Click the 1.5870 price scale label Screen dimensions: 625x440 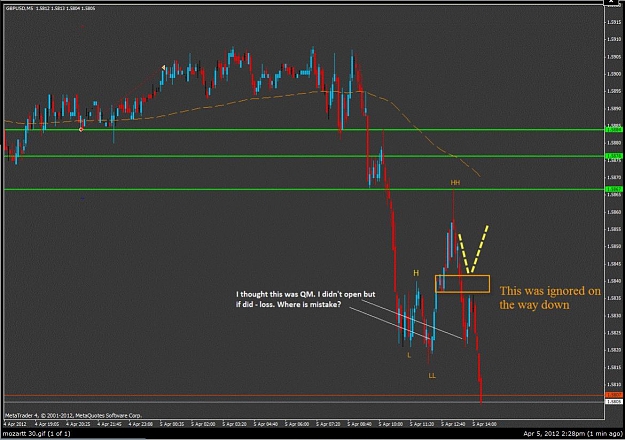614,177
